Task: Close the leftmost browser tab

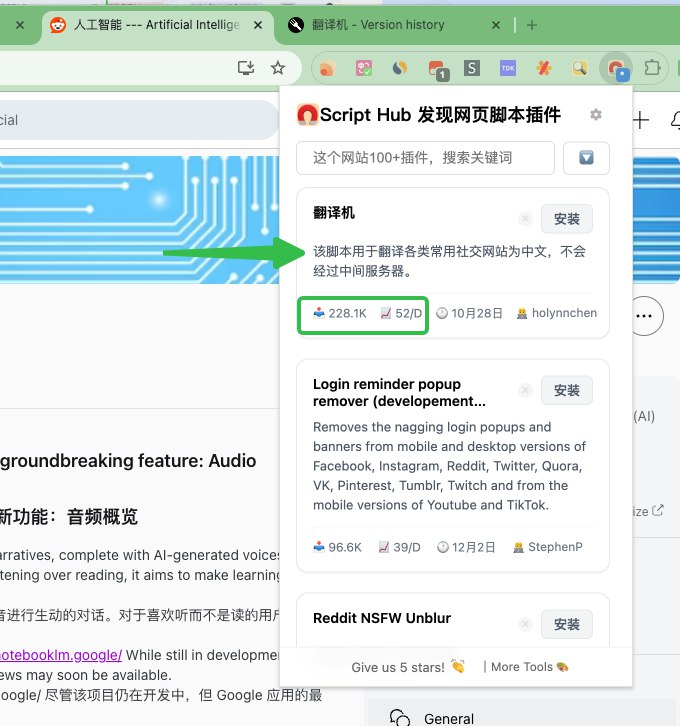Action: [20, 25]
